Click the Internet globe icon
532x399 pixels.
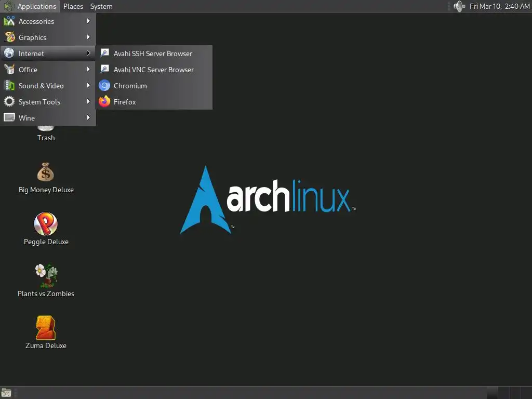coord(9,54)
